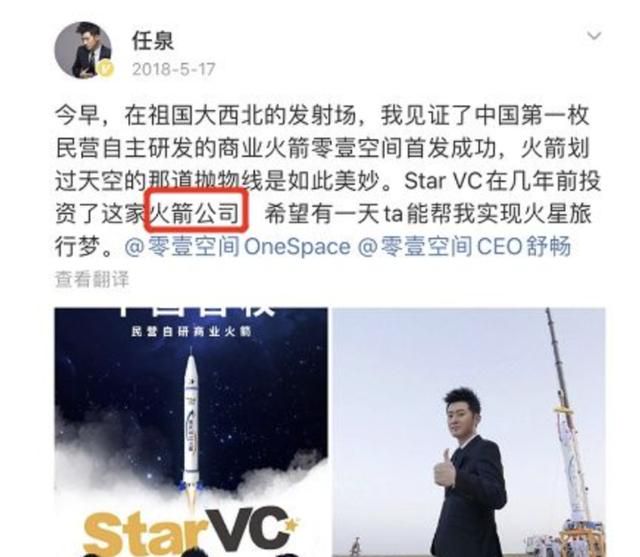640x557 pixels.
Task: Click the gold star beside VC logo
Action: click(291, 524)
